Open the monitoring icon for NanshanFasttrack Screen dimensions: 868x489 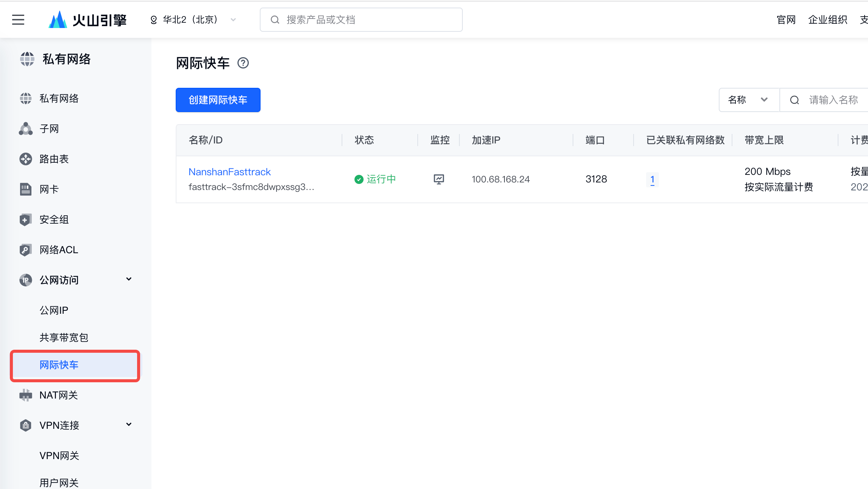point(439,179)
